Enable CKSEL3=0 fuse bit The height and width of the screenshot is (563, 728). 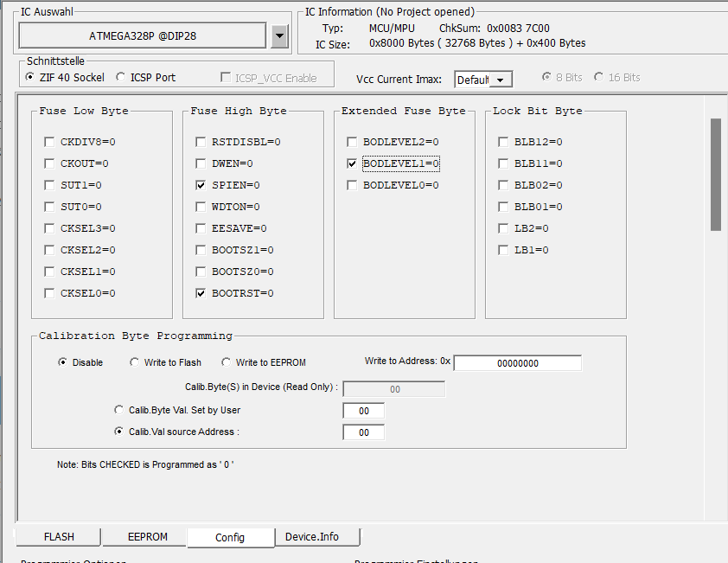[x=49, y=228]
